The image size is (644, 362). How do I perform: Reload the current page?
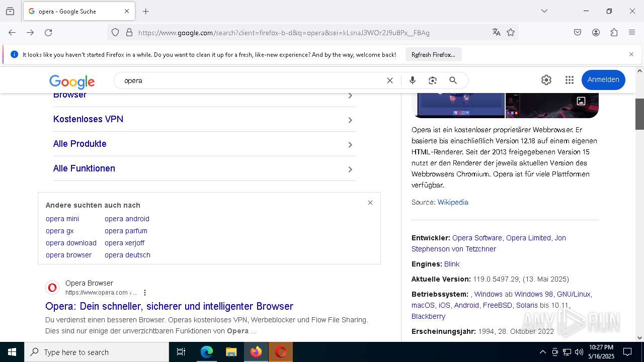click(48, 32)
